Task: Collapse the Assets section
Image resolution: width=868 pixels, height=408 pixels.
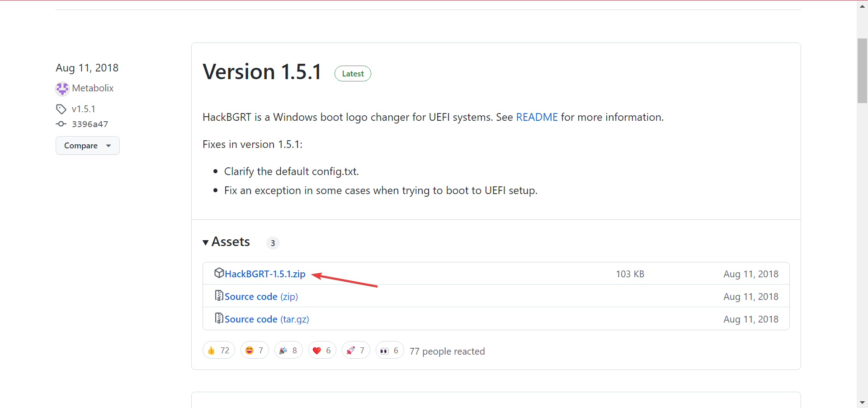Action: (x=206, y=242)
